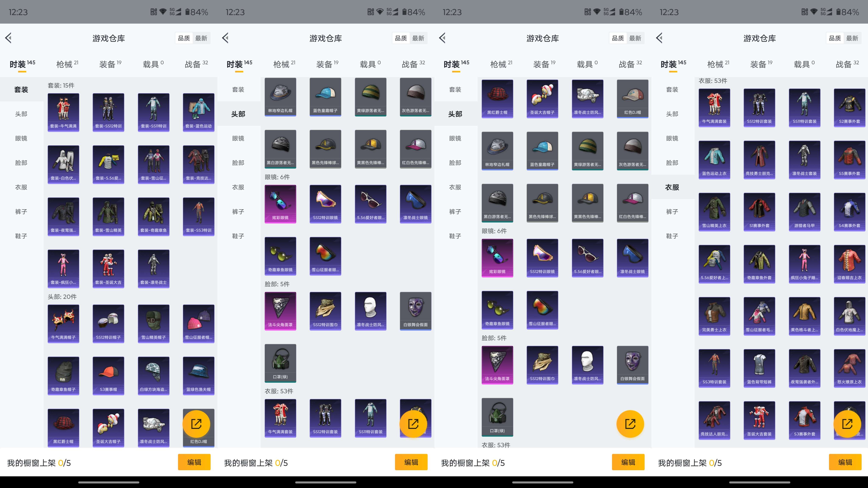868x488 pixels.
Task: Select 头部 in the sidebar where 套装 is active
Action: tap(21, 114)
